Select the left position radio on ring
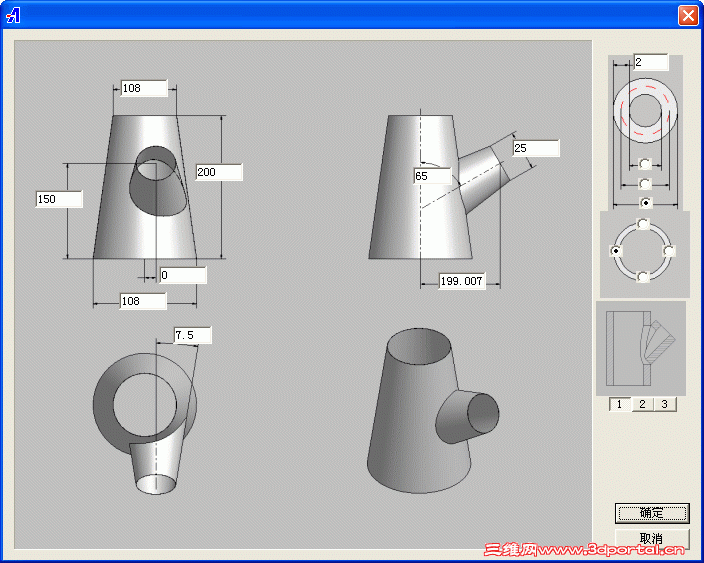 616,251
